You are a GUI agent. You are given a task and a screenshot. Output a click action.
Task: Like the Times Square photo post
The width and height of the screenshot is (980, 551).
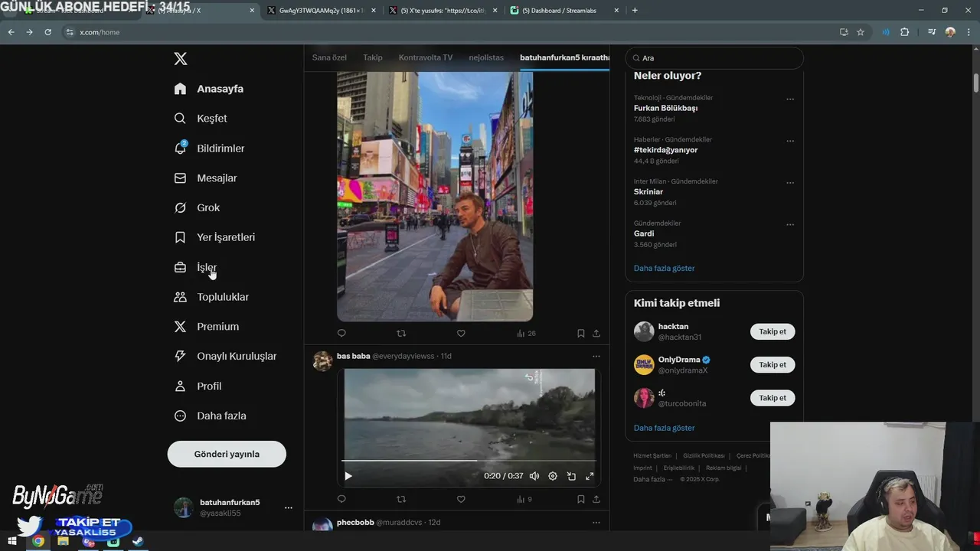[461, 334]
